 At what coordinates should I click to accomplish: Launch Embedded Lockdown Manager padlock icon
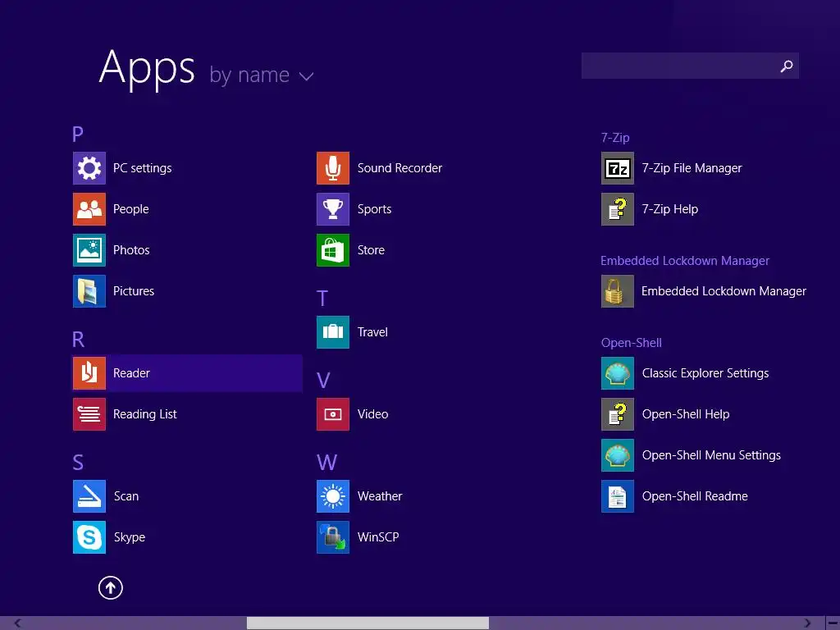(x=617, y=291)
